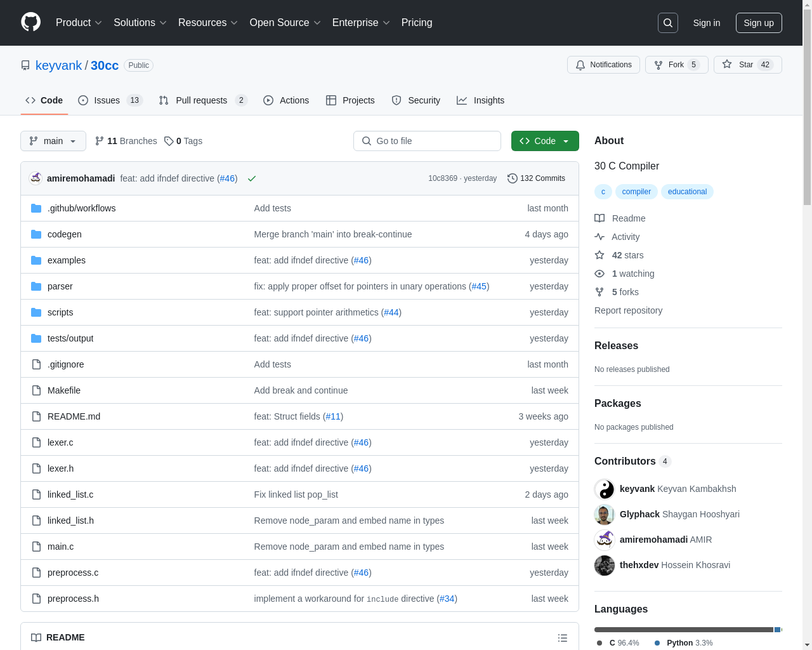This screenshot has height=650, width=812.
Task: Open the Packages heading link
Action: point(617,403)
